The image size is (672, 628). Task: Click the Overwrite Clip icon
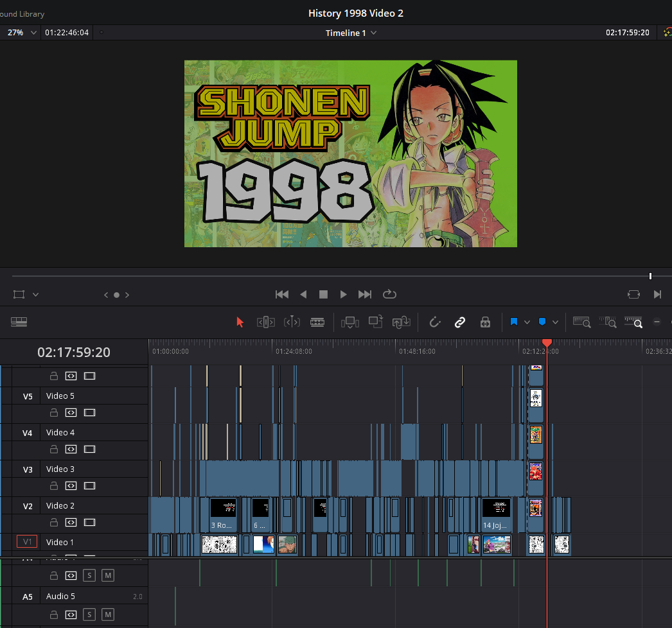point(376,322)
